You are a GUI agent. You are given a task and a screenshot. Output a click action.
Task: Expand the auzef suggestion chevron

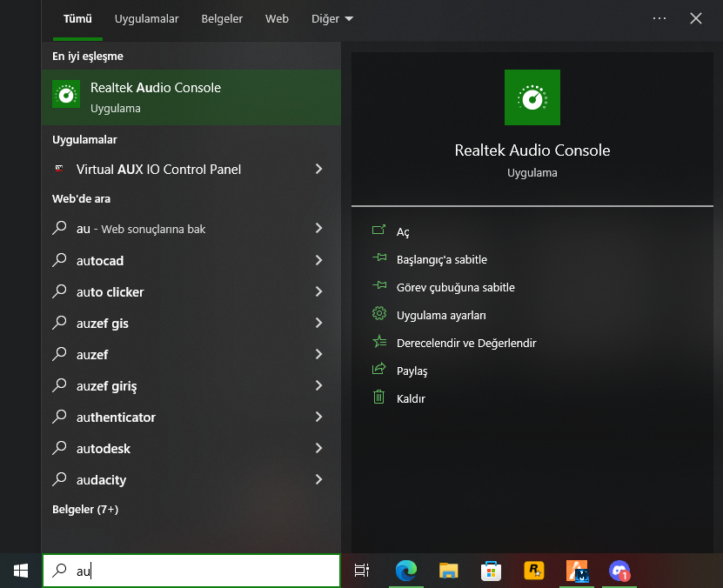click(318, 354)
